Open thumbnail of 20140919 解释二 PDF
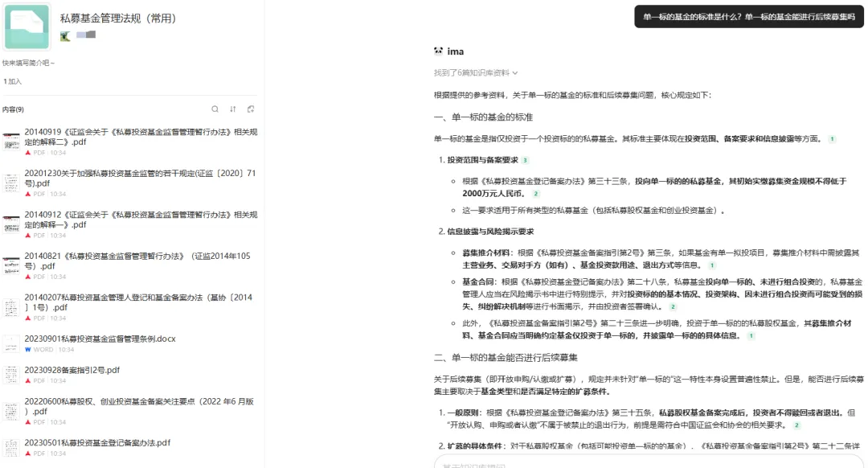Image resolution: width=868 pixels, height=468 pixels. coord(11,142)
